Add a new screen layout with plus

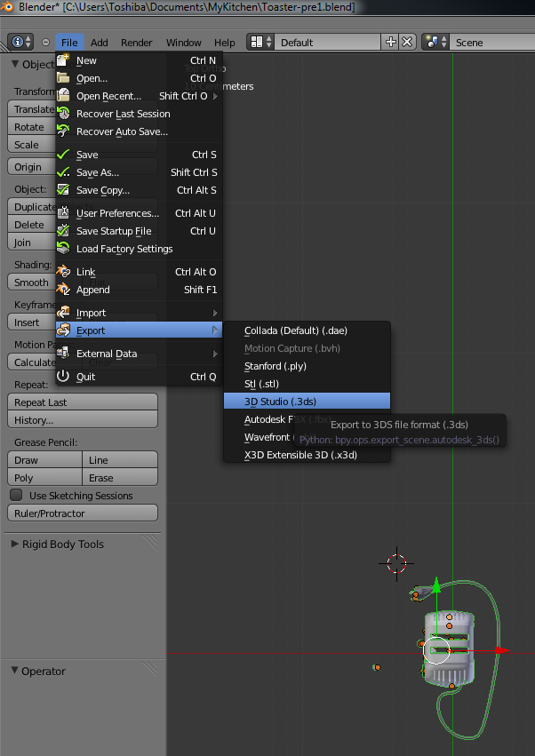391,43
